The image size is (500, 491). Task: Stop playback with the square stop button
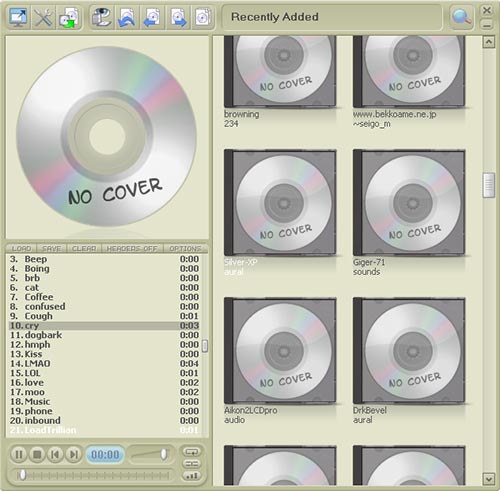[x=37, y=455]
